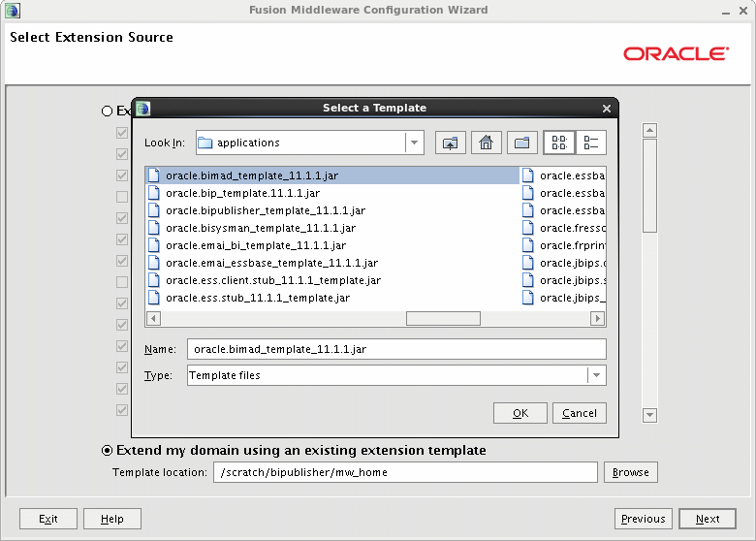Click file icon of oracle.bisysman_template_11.1.1.jar
756x541 pixels.
click(154, 228)
